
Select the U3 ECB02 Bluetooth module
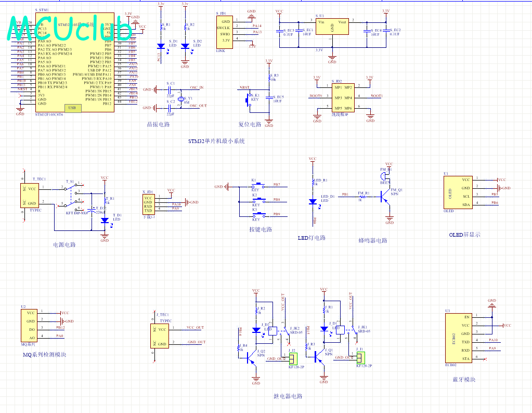pos(458,338)
